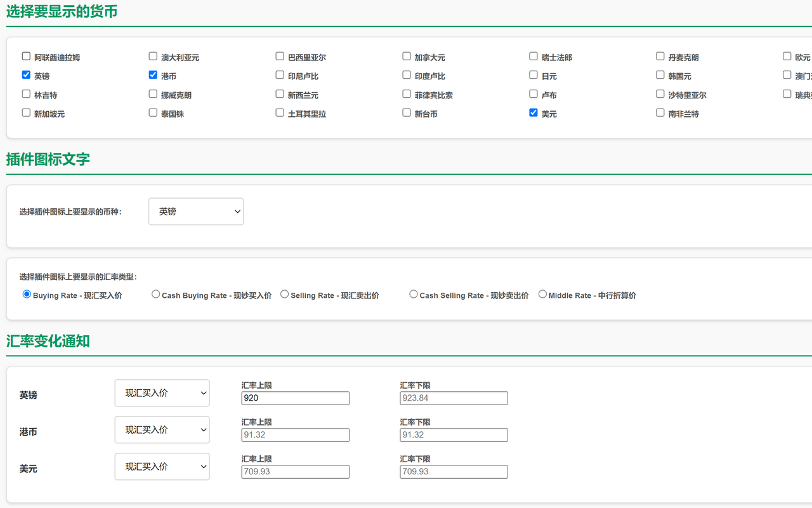812x508 pixels.
Task: Click the 港币 汇率上限 input field
Action: (295, 434)
